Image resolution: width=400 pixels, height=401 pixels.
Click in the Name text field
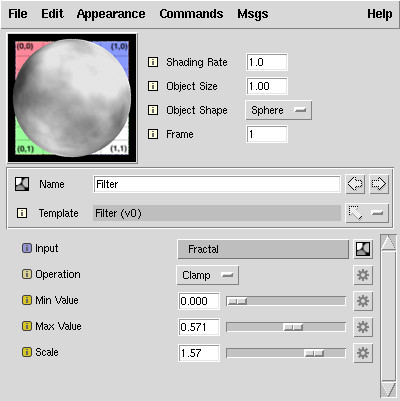pyautogui.click(x=217, y=184)
